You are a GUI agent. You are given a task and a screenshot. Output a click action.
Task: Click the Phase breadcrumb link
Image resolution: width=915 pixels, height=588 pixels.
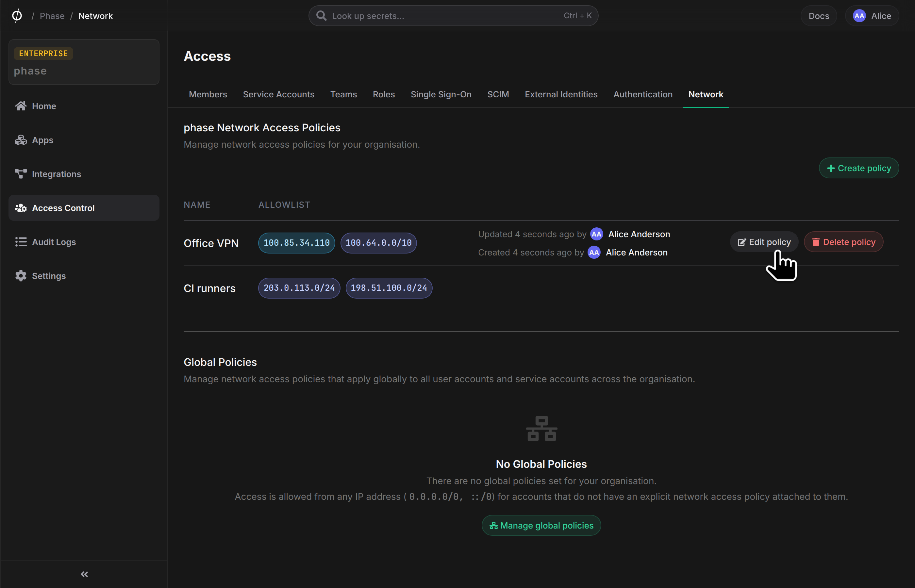52,16
